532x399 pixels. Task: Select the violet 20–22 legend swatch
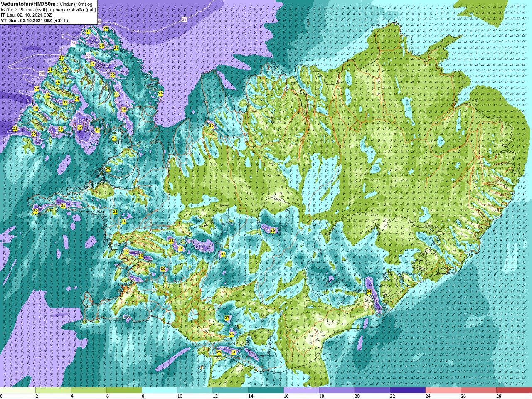[372, 390]
